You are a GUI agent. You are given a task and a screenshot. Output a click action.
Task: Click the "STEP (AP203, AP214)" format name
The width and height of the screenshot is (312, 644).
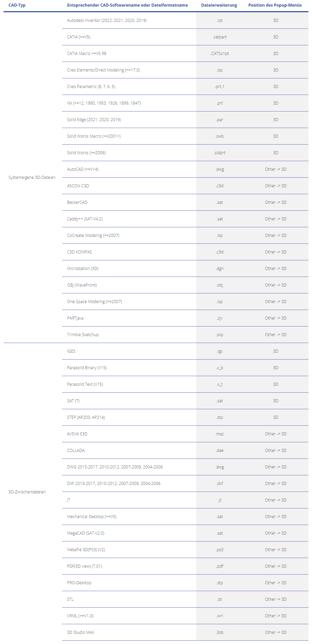86,417
